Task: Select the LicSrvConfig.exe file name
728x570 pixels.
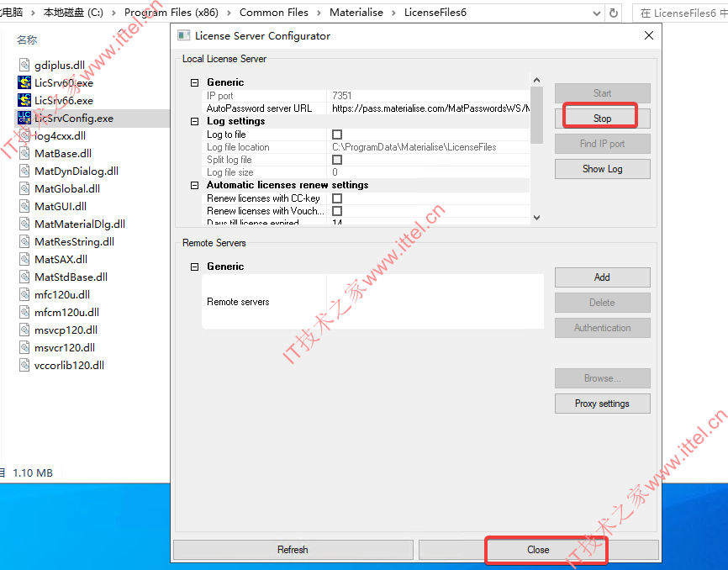Action: tap(74, 119)
